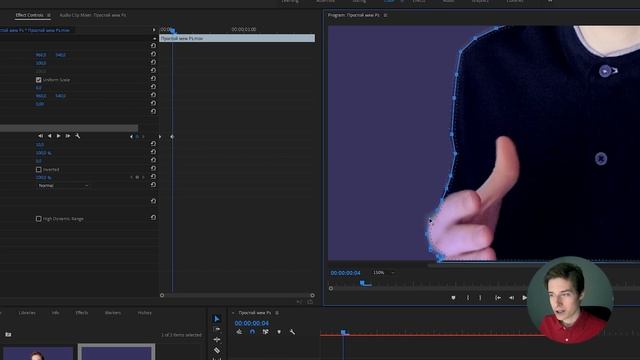Screen dimensions: 640x360
Task: Open the Normal blend mode dropdown
Action: [x=62, y=186]
